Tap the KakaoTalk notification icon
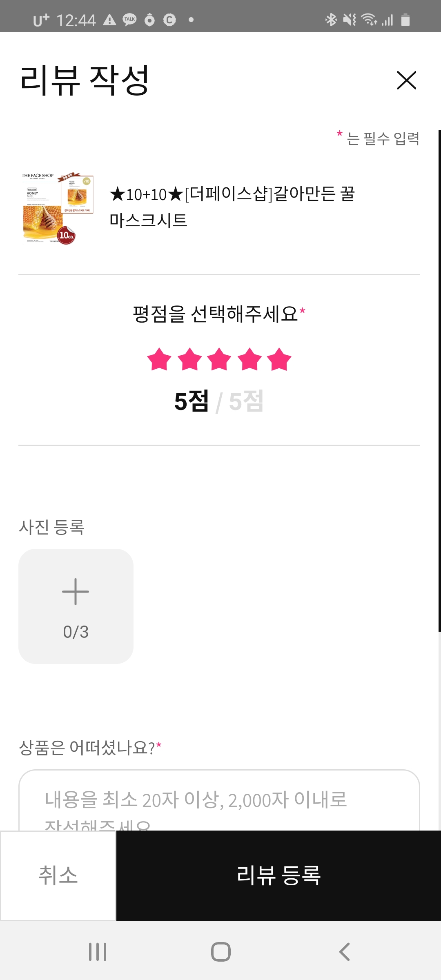This screenshot has height=980, width=441. coord(129,20)
